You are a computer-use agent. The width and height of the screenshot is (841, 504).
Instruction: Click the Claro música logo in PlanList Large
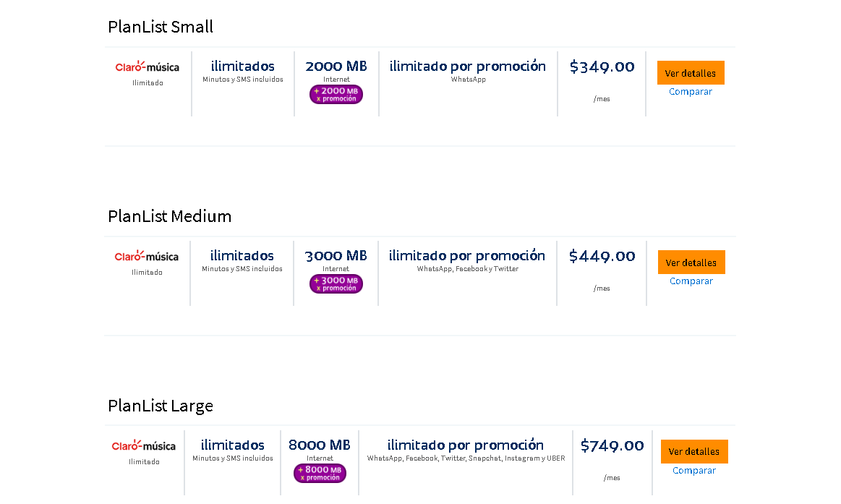click(143, 447)
